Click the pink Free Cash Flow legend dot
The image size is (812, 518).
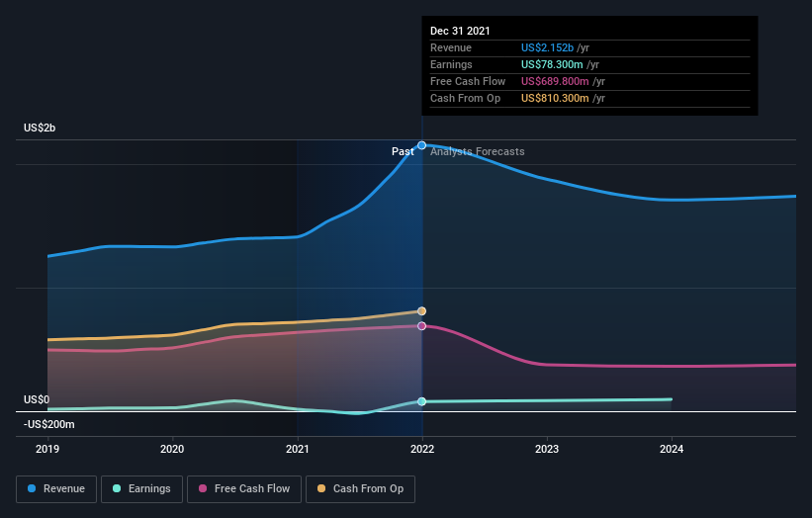click(203, 488)
